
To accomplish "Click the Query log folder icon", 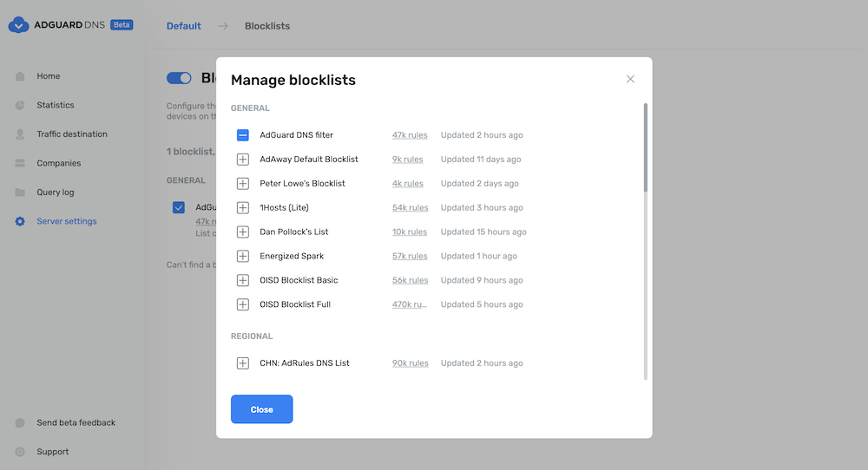I will [20, 193].
